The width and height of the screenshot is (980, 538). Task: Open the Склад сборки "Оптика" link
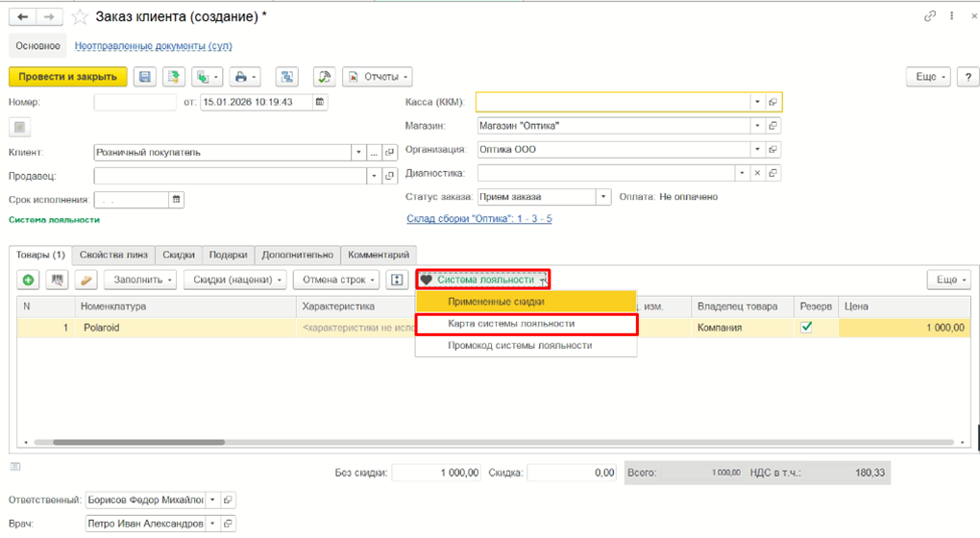click(479, 219)
